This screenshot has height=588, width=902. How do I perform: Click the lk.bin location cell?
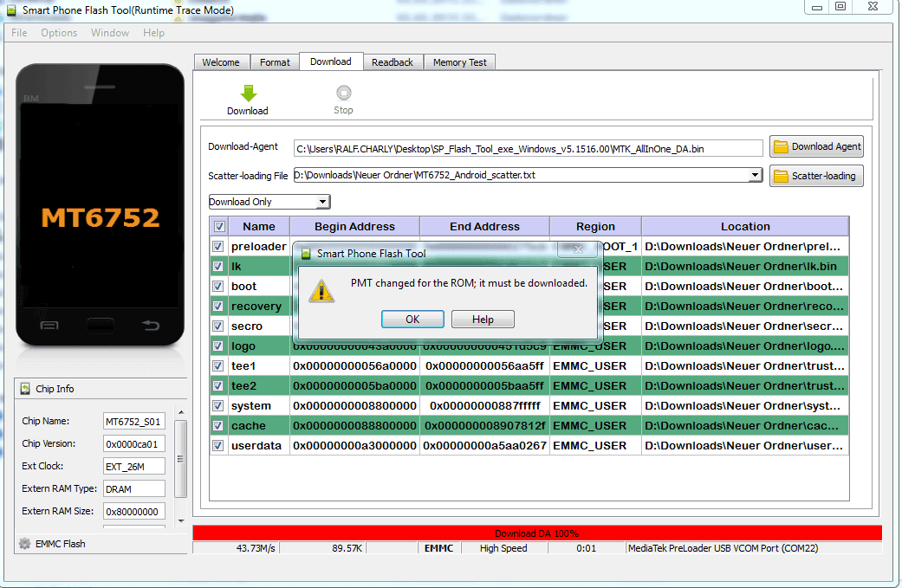click(745, 266)
